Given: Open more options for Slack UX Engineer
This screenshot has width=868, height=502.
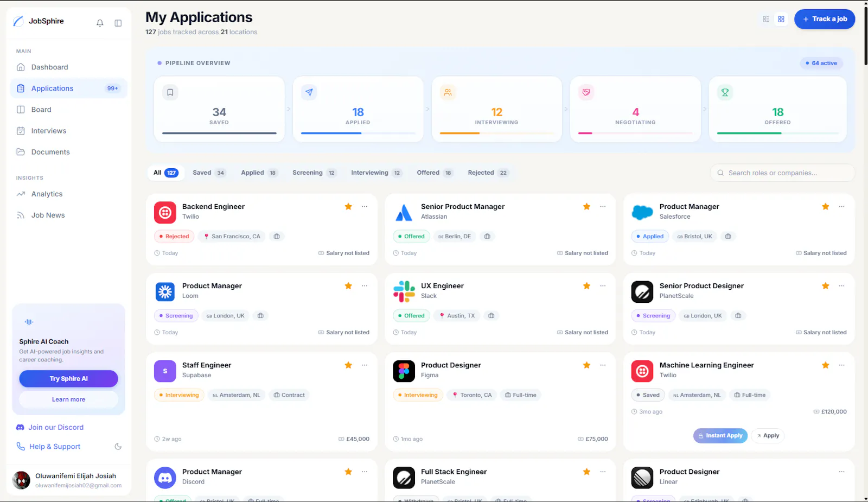Looking at the screenshot, I should [x=603, y=286].
